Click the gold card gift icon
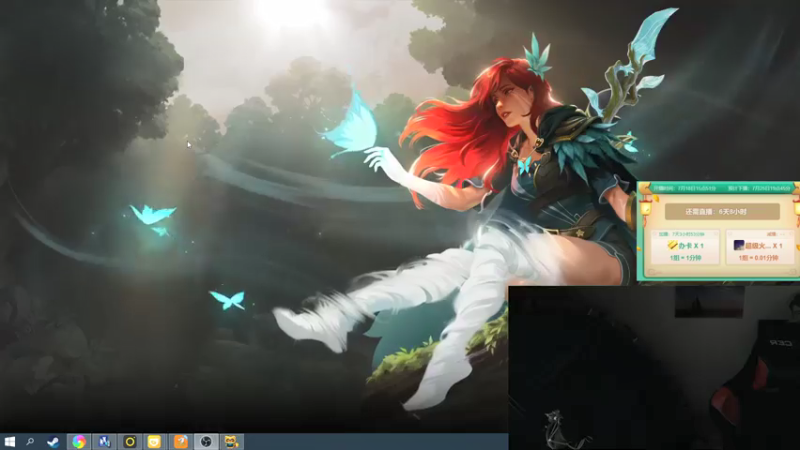 (x=672, y=245)
